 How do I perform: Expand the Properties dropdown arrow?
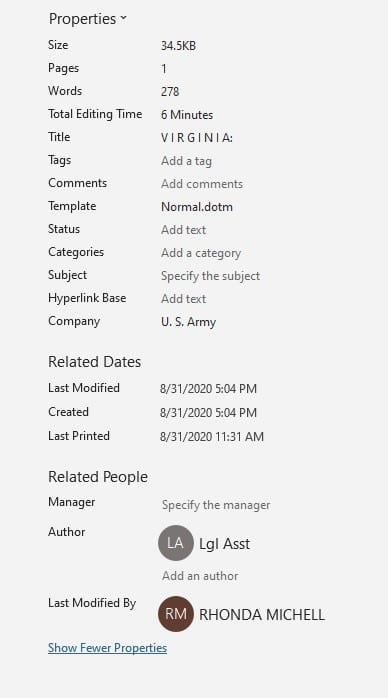(x=123, y=18)
